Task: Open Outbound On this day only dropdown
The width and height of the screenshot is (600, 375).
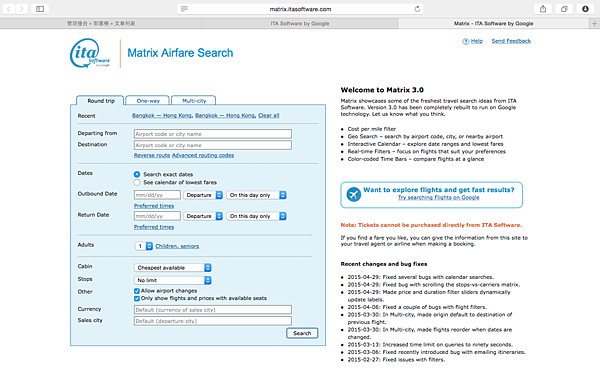Action: coord(256,195)
